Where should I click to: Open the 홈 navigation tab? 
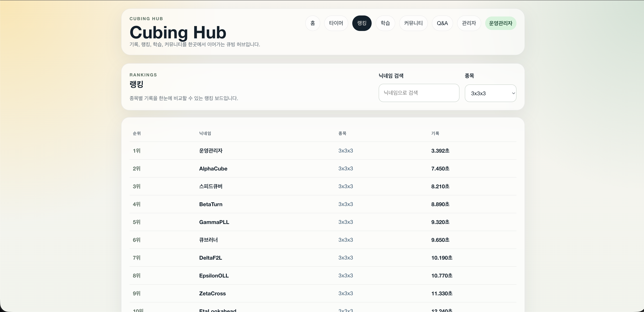coord(313,23)
